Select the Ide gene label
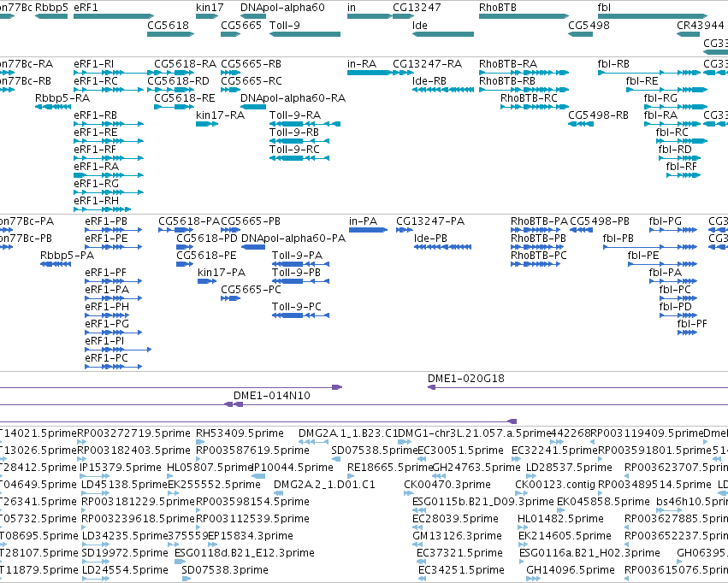728x583 pixels. pyautogui.click(x=420, y=25)
